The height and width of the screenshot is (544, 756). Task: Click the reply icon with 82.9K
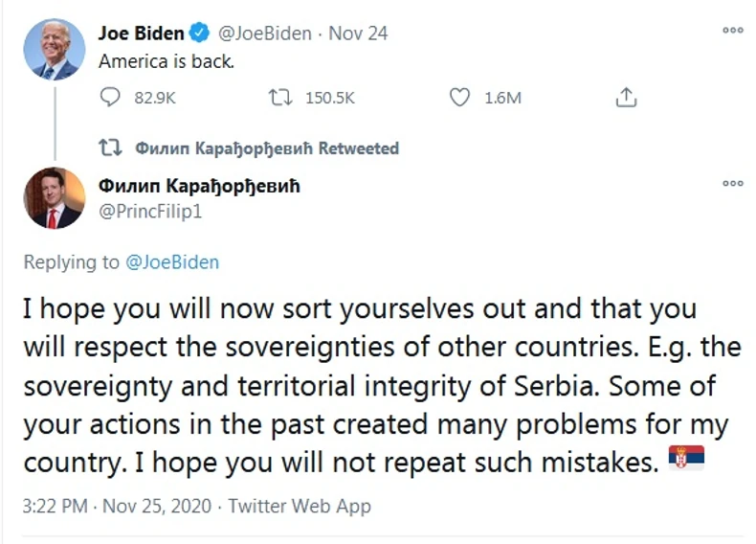(112, 98)
